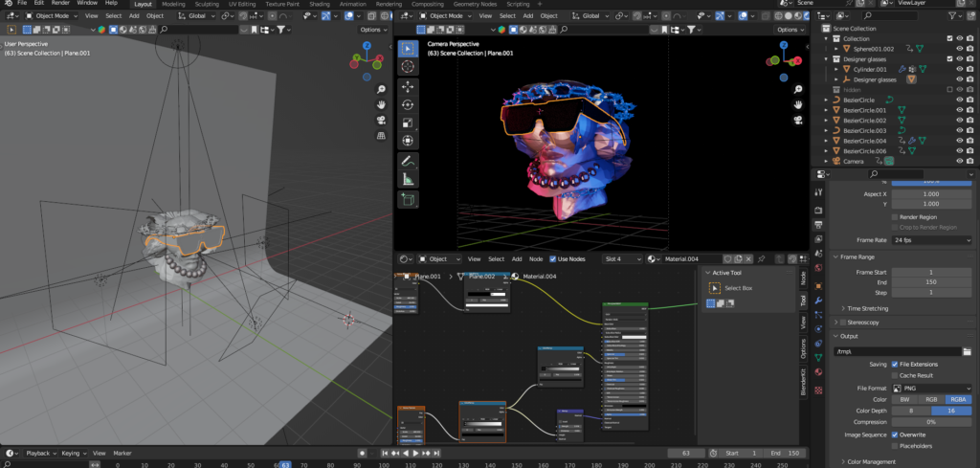Activate the Scale tool in camera viewport

408,123
